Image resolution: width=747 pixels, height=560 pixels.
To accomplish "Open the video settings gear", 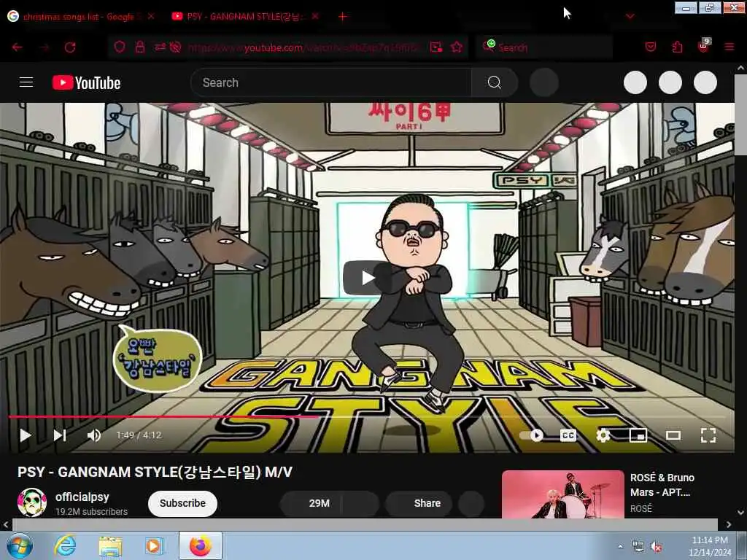I will tap(603, 435).
